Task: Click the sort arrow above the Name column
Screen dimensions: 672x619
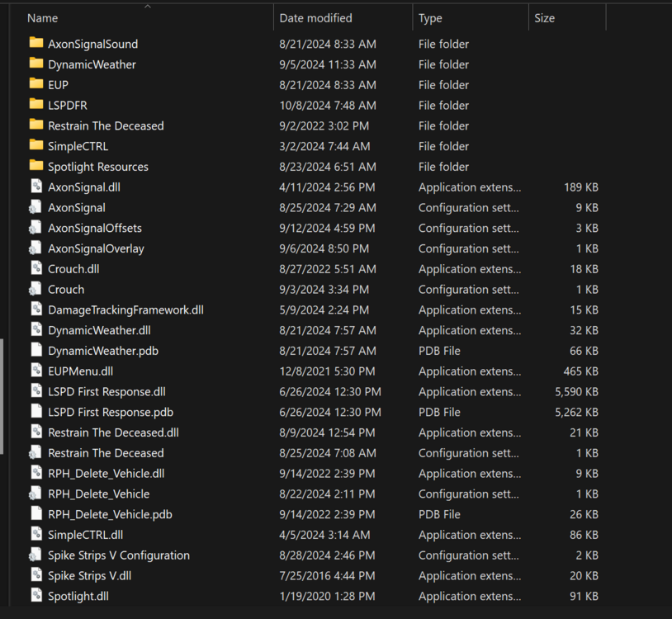Action: pos(149,7)
